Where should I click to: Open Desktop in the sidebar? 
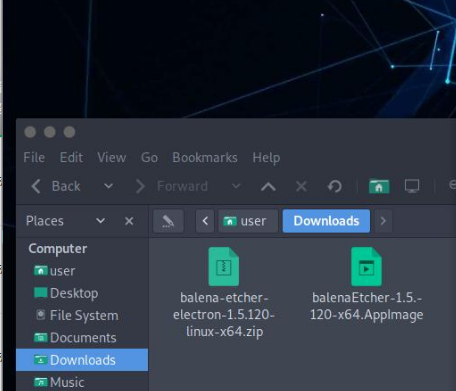82,293
